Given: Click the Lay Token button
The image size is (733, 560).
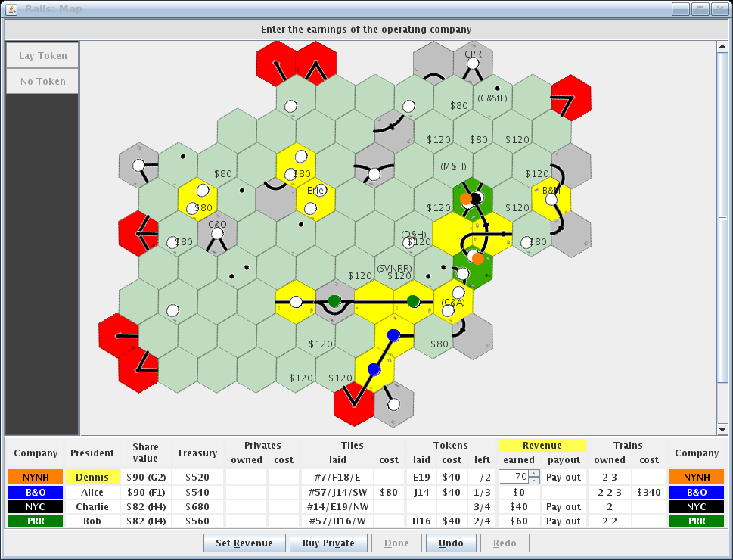Looking at the screenshot, I should 42,56.
